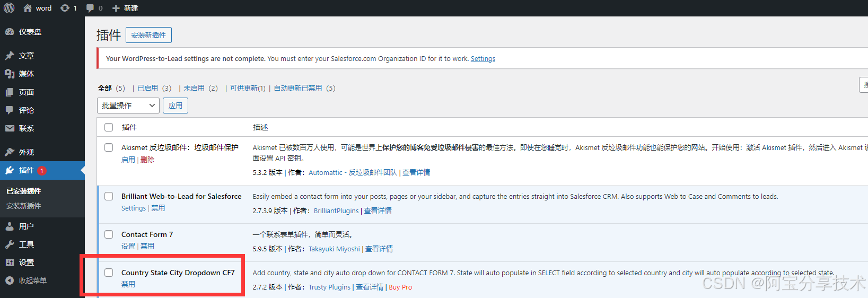868x298 pixels.
Task: Deactivate Country State City Dropdown CF7 via 禁用
Action: point(128,285)
